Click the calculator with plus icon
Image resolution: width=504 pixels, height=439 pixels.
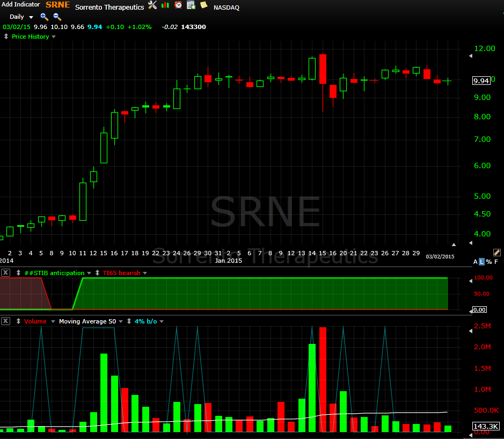click(191, 5)
